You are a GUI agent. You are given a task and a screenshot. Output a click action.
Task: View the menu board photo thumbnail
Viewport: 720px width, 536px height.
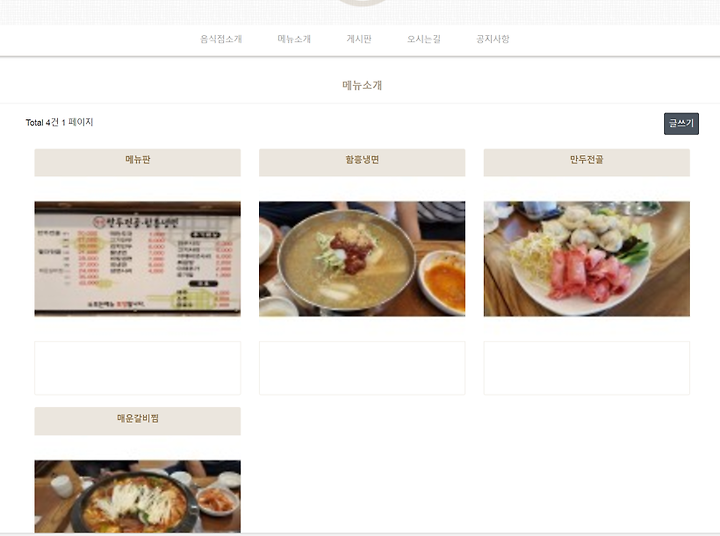point(137,259)
